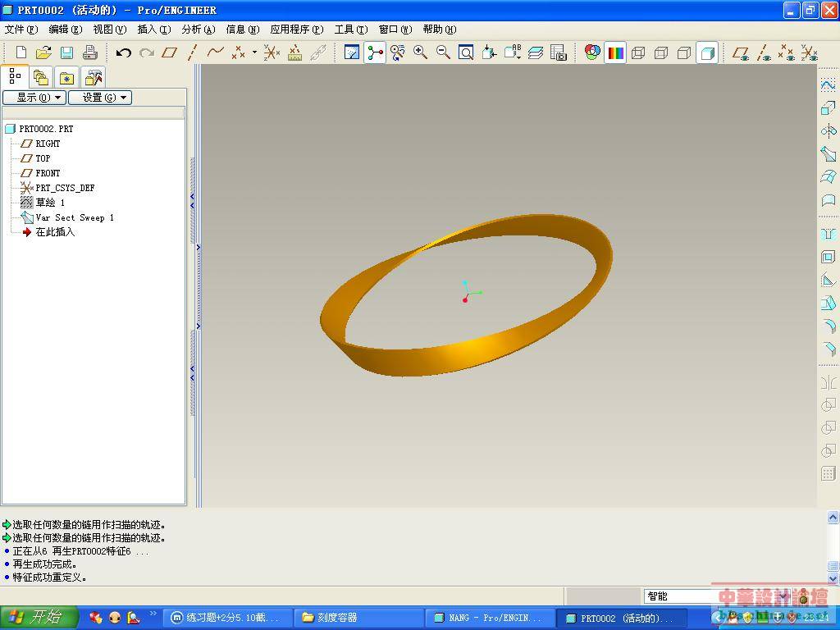Screen dimensions: 840x630
Task: Toggle datum points visibility
Action: click(x=787, y=52)
